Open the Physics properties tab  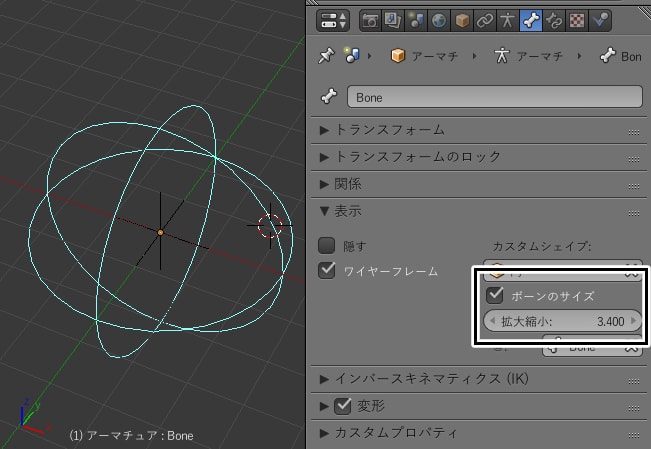600,20
